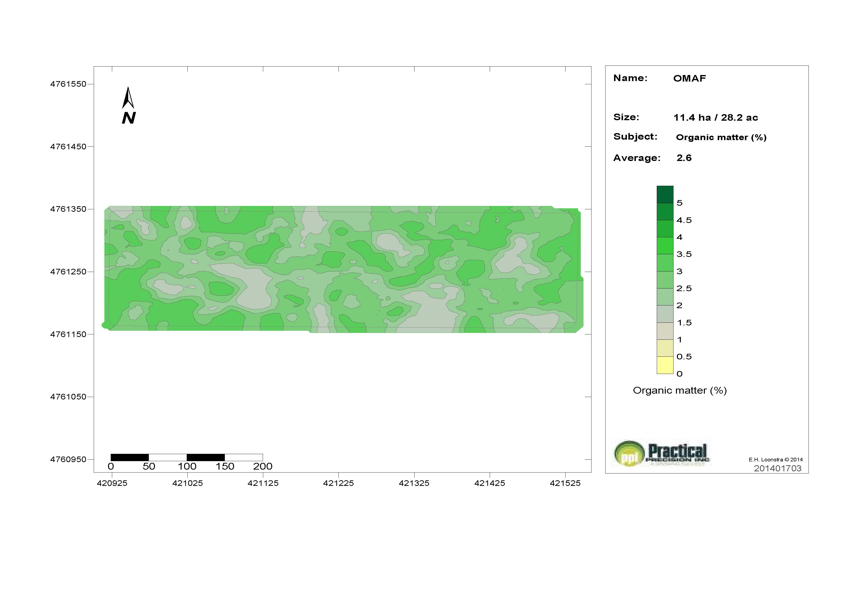The height and width of the screenshot is (609, 868).
Task: Click the northing label '4761150'
Action: point(68,334)
